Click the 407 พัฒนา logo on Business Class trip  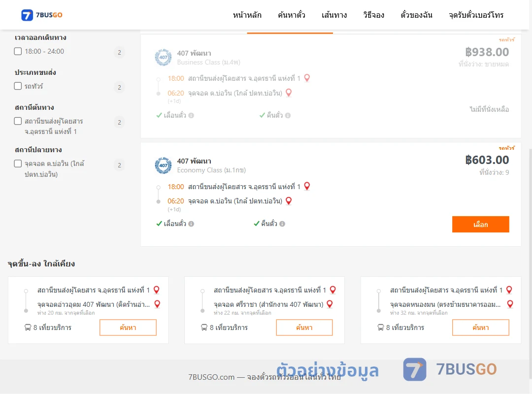click(x=163, y=57)
